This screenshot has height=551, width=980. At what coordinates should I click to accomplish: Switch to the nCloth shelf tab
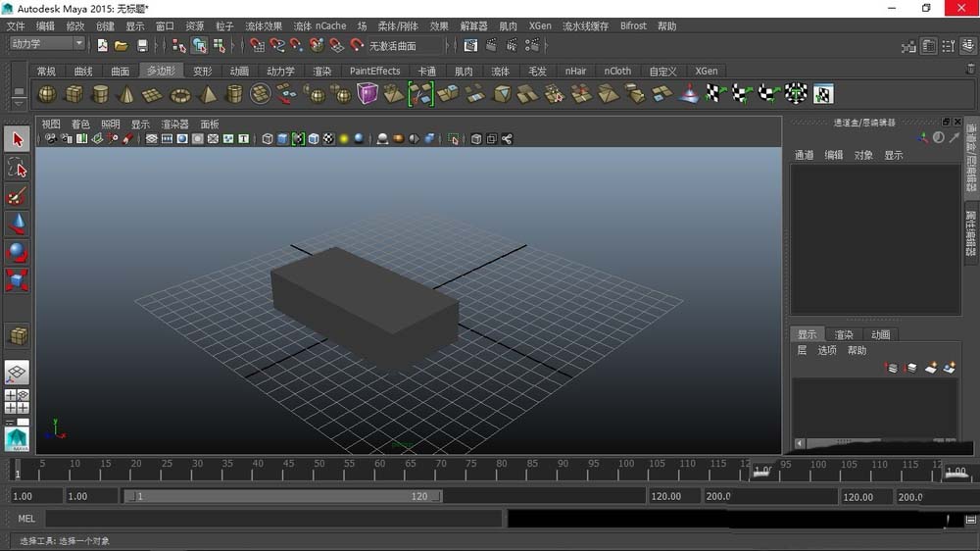click(617, 72)
